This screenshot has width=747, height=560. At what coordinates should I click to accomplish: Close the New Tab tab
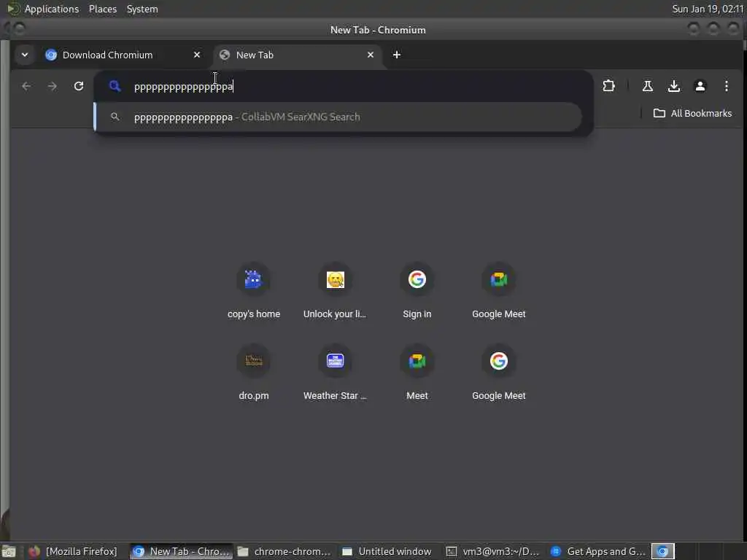(x=370, y=55)
